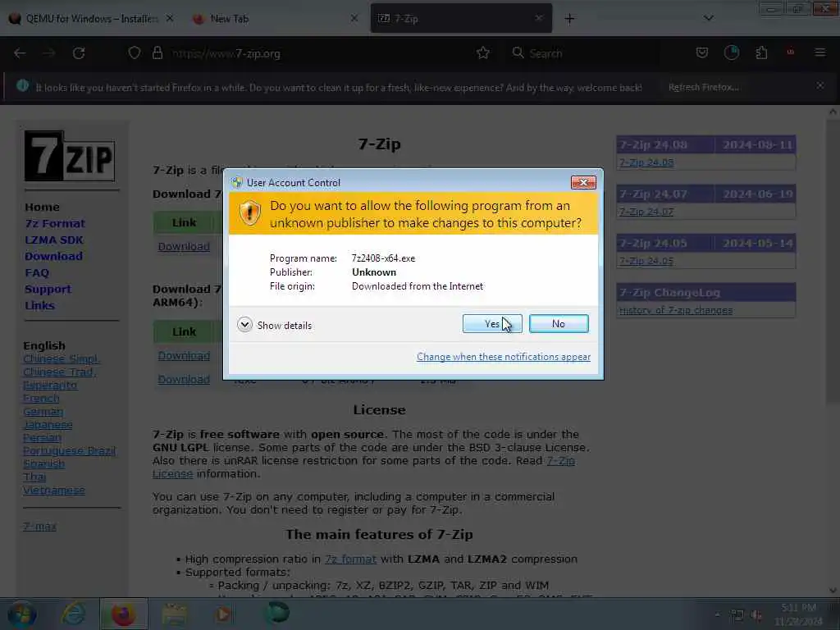This screenshot has width=840, height=630.
Task: Go forward with Firefox forward arrow
Action: [48, 53]
